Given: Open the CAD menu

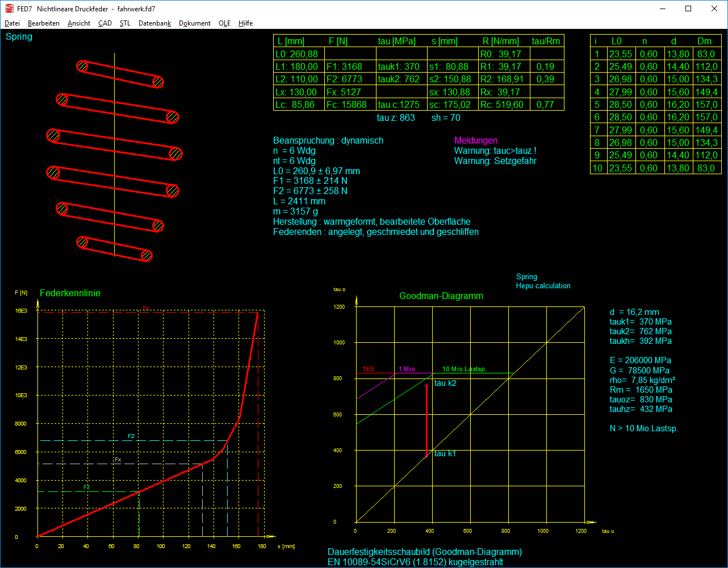Looking at the screenshot, I should [x=105, y=23].
